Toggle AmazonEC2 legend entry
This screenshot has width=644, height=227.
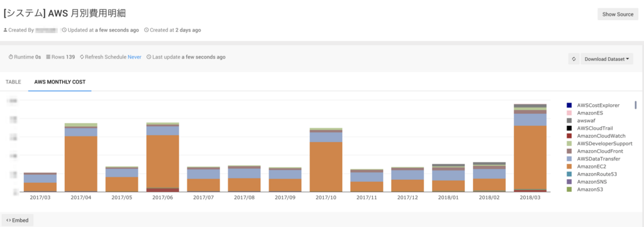pyautogui.click(x=587, y=166)
